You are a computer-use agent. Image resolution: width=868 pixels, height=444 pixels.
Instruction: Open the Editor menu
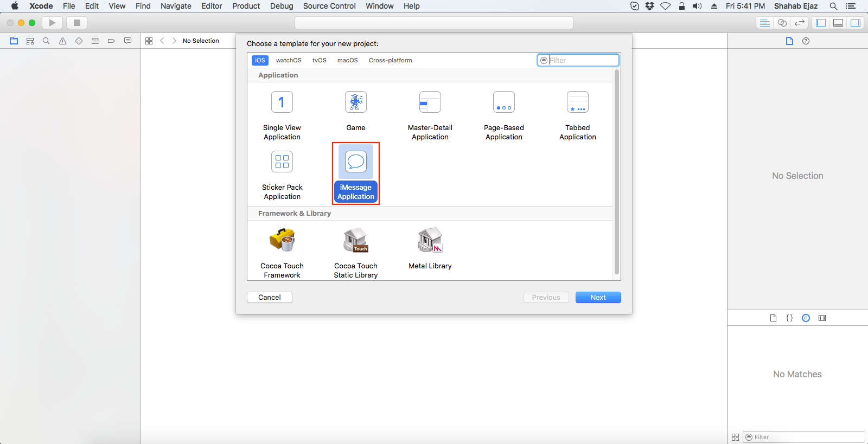pyautogui.click(x=212, y=6)
